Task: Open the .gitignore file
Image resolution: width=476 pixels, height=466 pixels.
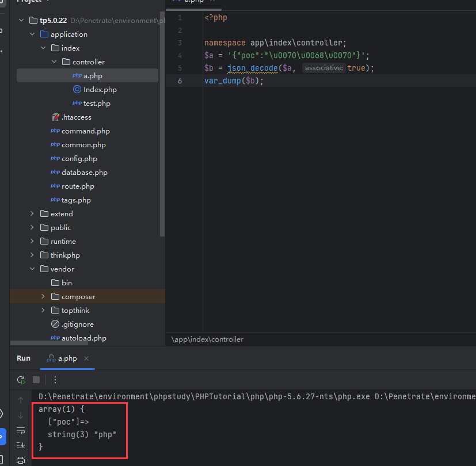Action: [77, 324]
